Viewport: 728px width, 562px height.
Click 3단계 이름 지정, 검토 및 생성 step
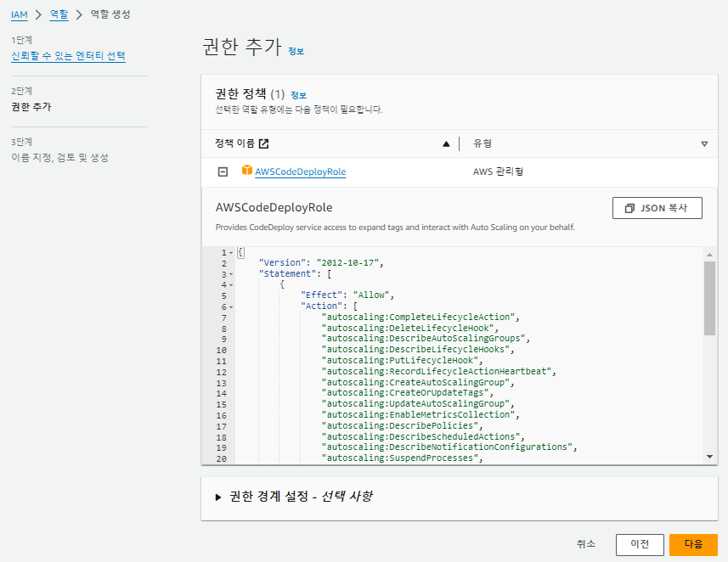[59, 150]
